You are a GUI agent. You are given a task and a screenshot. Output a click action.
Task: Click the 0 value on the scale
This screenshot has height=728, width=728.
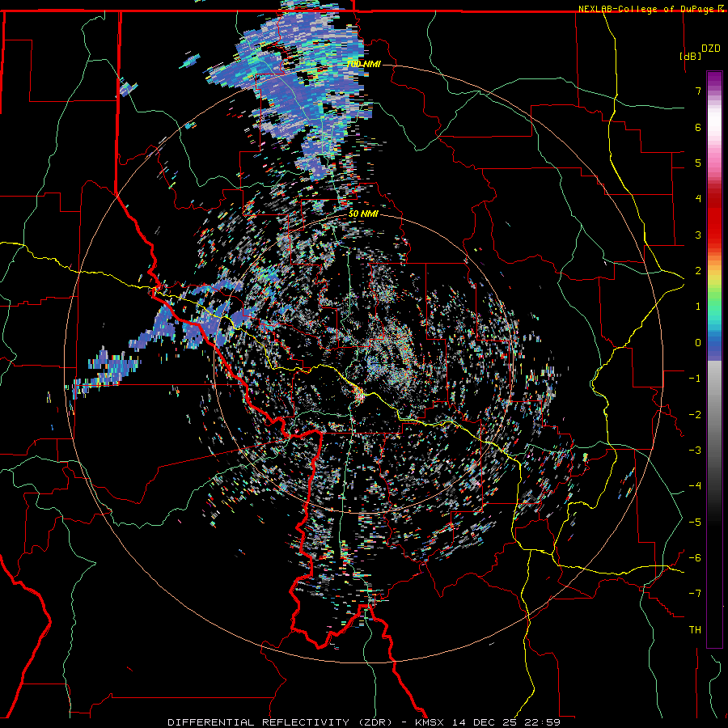[698, 343]
